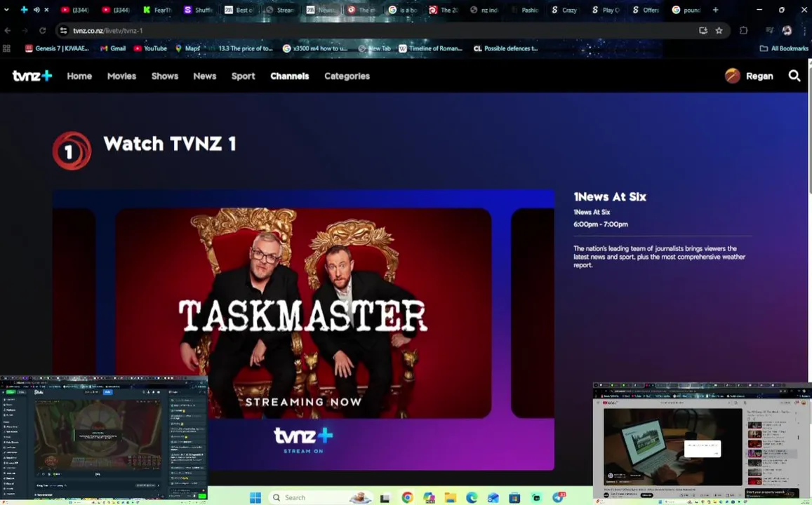The width and height of the screenshot is (812, 505).
Task: Click the TVNZ 1 channel logo
Action: click(72, 151)
